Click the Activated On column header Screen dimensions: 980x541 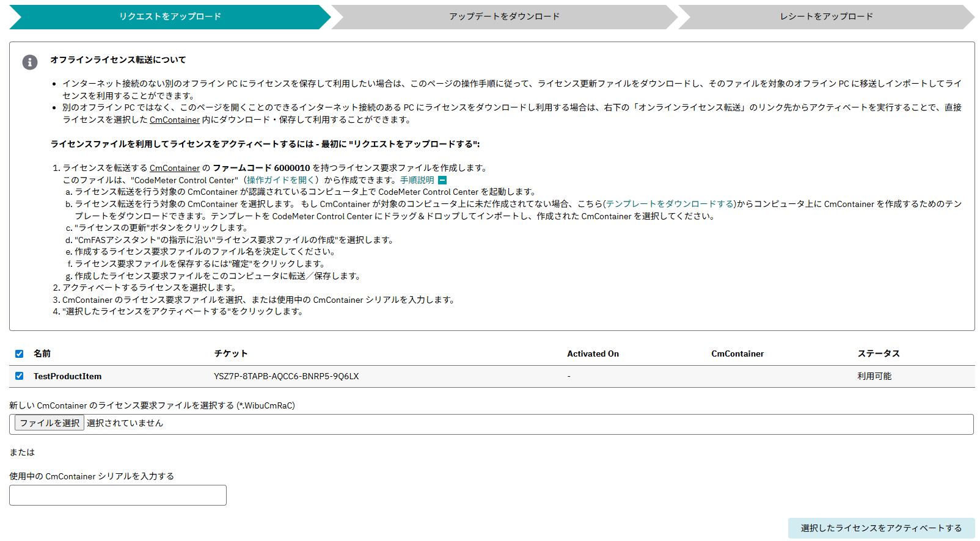click(592, 354)
